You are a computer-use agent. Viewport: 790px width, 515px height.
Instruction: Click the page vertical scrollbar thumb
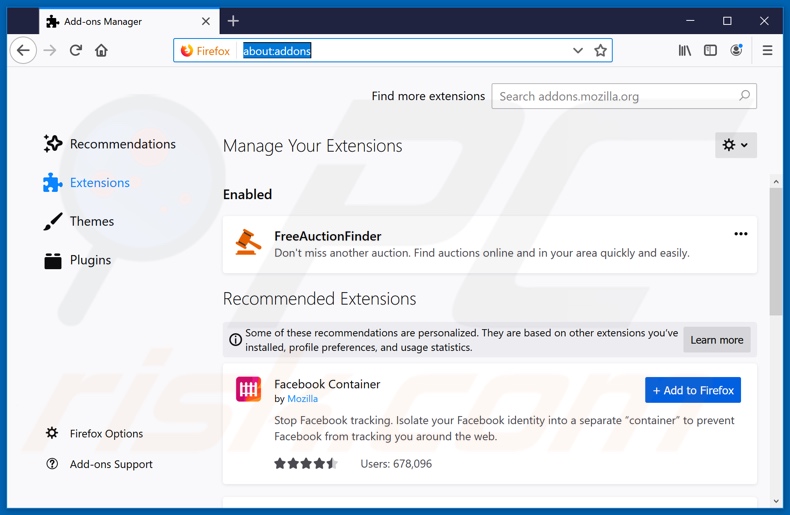[775, 252]
